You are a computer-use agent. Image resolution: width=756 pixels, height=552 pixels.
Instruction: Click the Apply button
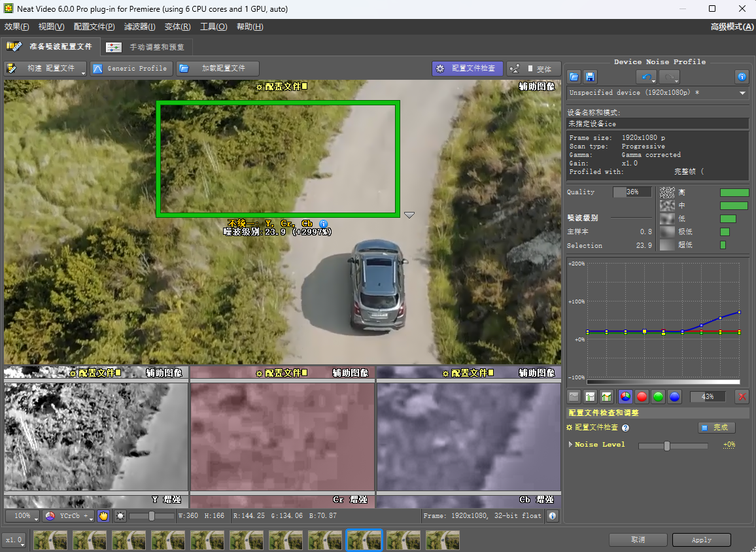click(701, 540)
